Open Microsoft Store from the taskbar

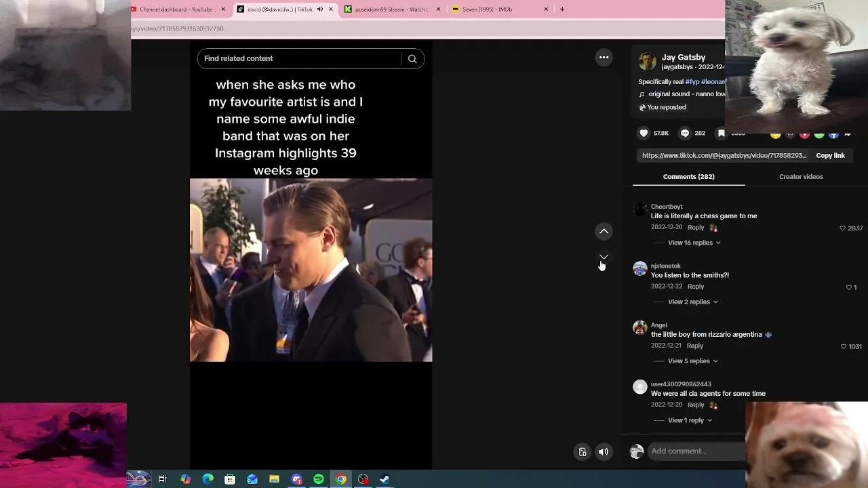coord(230,479)
